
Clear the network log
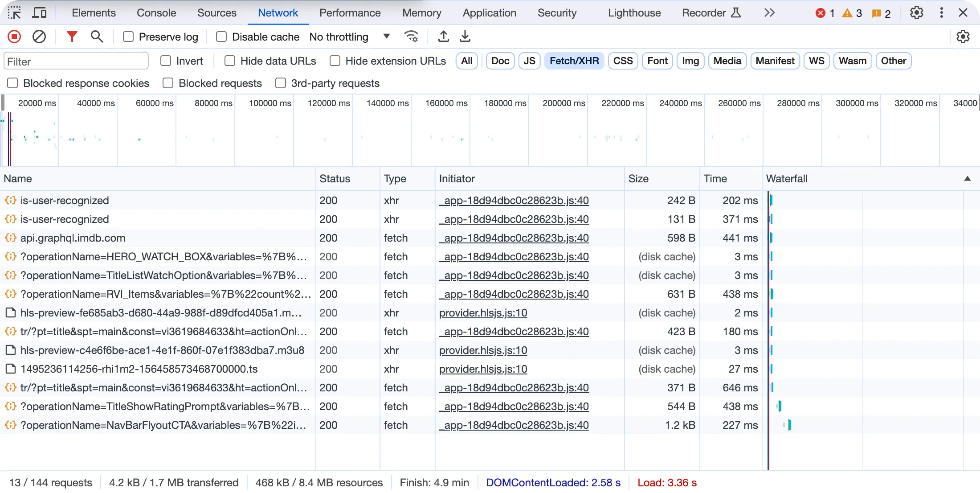pyautogui.click(x=39, y=37)
